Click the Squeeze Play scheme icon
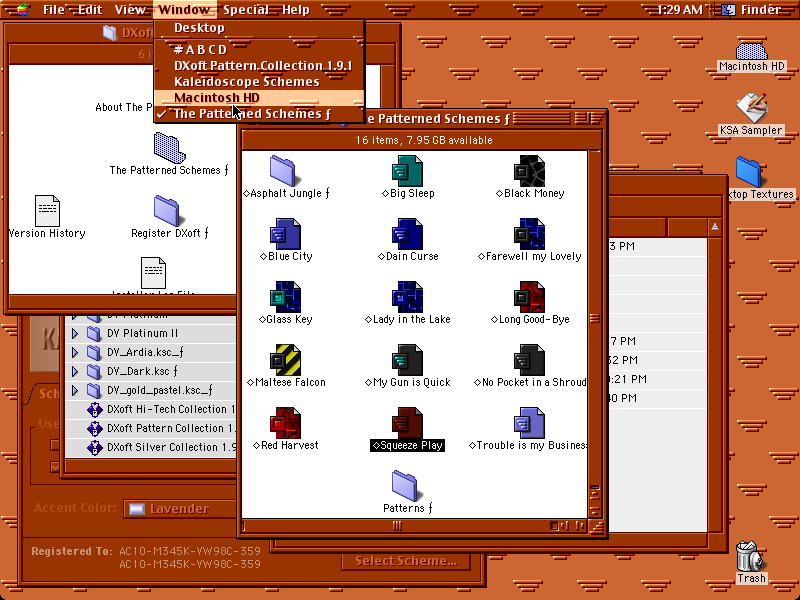Viewport: 800px width, 600px height. coord(407,423)
